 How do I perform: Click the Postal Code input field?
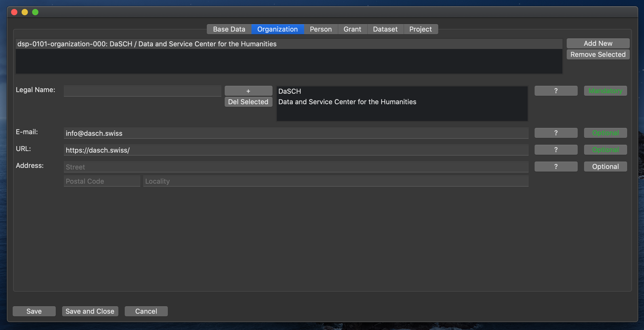[x=102, y=181]
